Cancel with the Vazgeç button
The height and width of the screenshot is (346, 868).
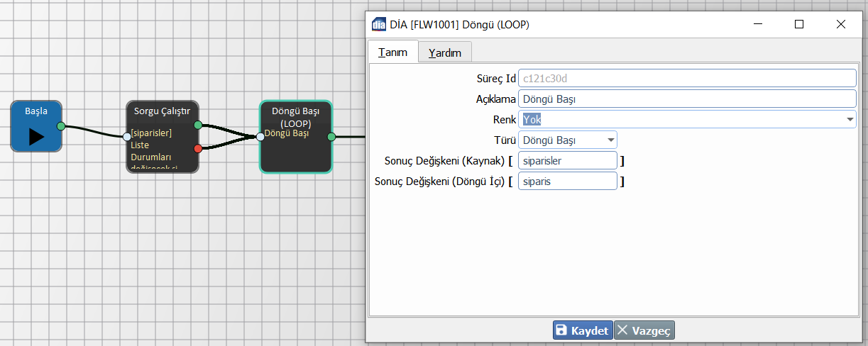coord(644,330)
